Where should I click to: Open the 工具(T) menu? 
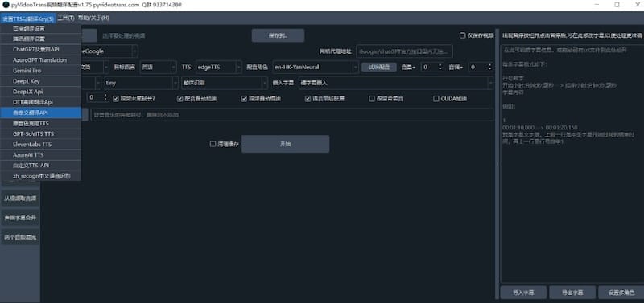click(x=66, y=18)
